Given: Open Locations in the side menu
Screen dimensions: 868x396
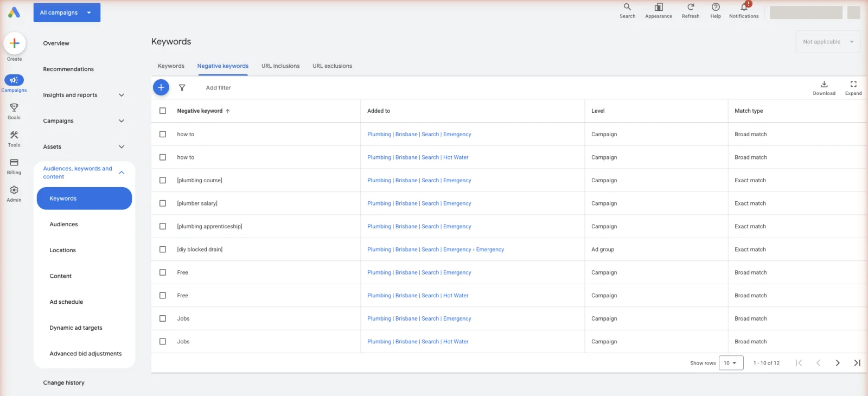Looking at the screenshot, I should pos(63,251).
